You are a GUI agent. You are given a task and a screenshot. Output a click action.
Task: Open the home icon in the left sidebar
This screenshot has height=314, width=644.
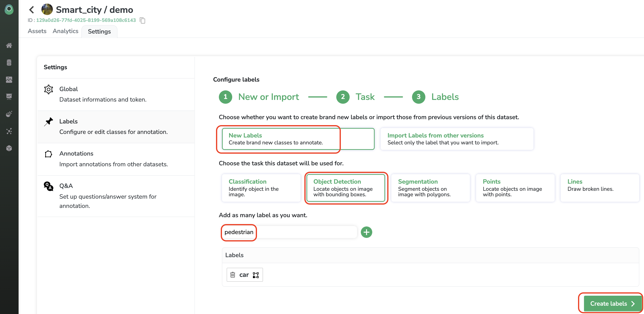[x=9, y=45]
